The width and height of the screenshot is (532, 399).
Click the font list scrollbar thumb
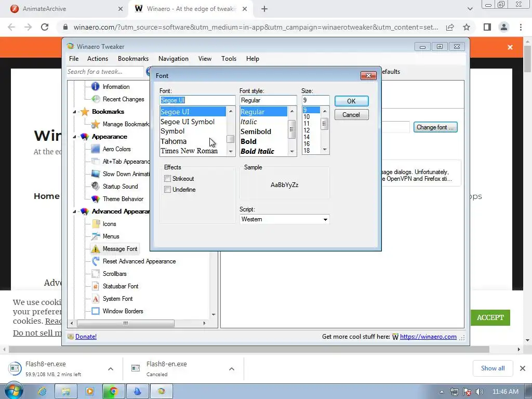(231, 139)
